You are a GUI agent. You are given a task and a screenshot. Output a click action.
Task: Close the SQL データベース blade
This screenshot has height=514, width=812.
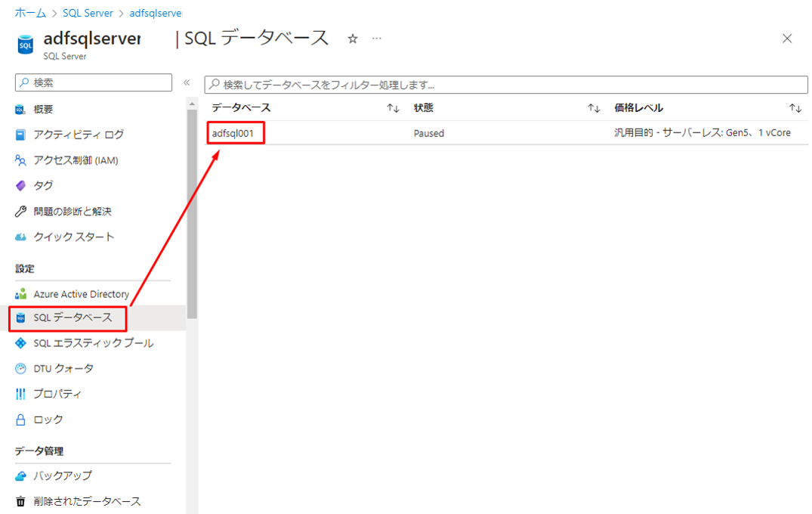(787, 39)
